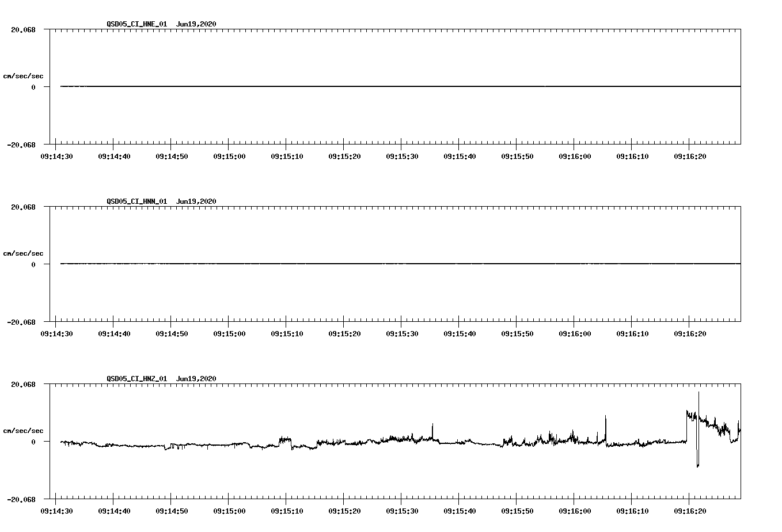Select the 20.068 upper limit on HNN plot
This screenshot has height=532, width=782.
pyautogui.click(x=23, y=207)
